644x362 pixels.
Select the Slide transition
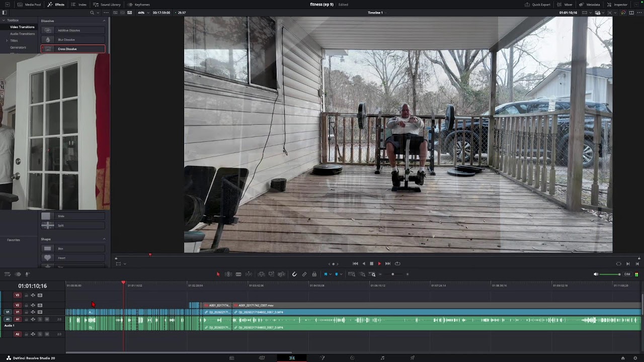tap(73, 216)
